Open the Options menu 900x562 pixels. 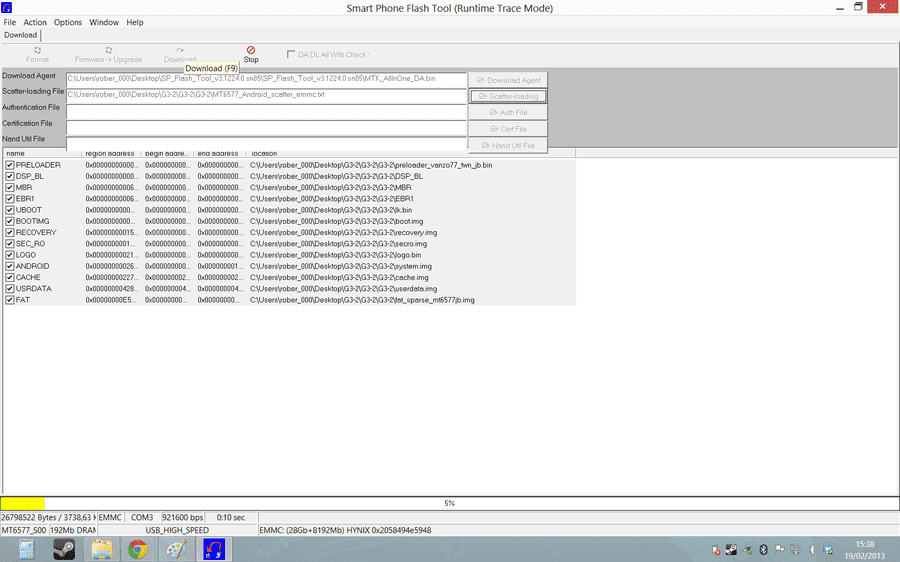[68, 22]
